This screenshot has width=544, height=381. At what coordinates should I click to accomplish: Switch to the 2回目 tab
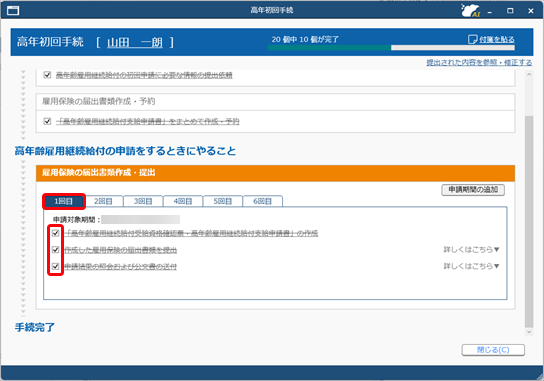(x=103, y=201)
